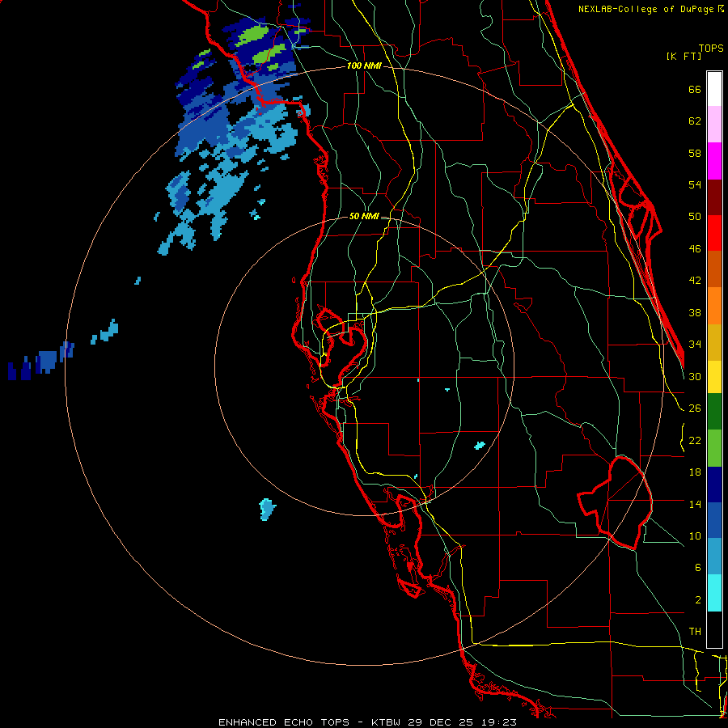Click the magenta 58 legend swatch
Viewport: 728px width, 728px height.
click(x=714, y=161)
